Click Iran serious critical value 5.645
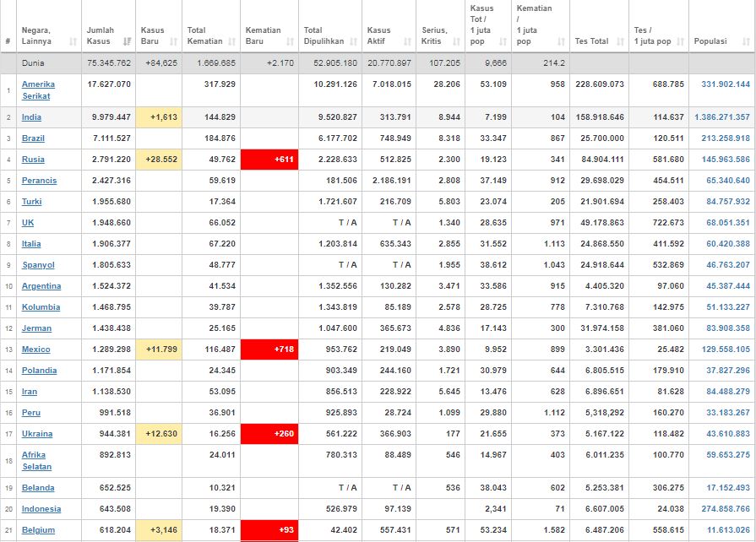 pos(449,392)
